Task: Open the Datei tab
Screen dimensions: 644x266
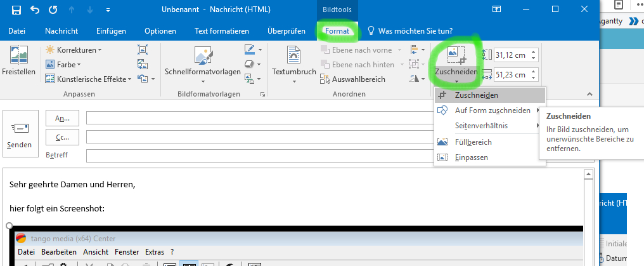Action: (16, 31)
